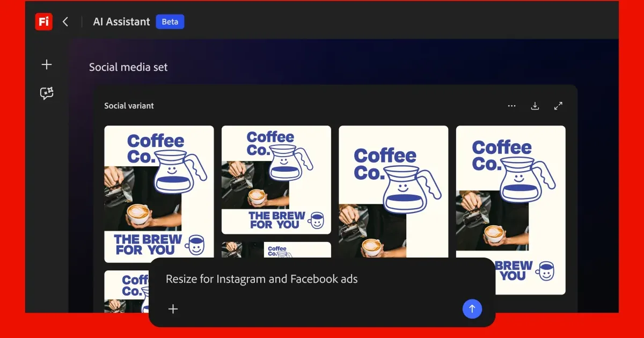This screenshot has width=644, height=338.
Task: Click the Adobe Firefly Fi logo
Action: tap(43, 22)
